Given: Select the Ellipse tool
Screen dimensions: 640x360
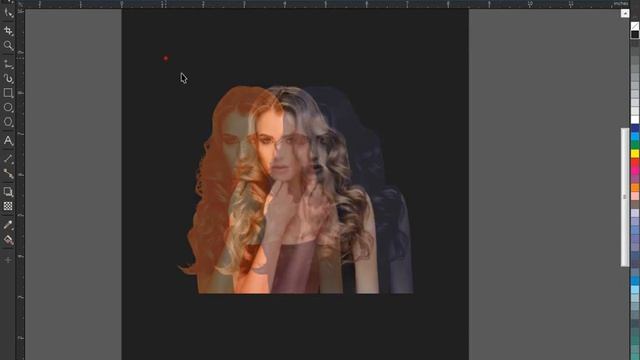Looking at the screenshot, I should point(8,107).
